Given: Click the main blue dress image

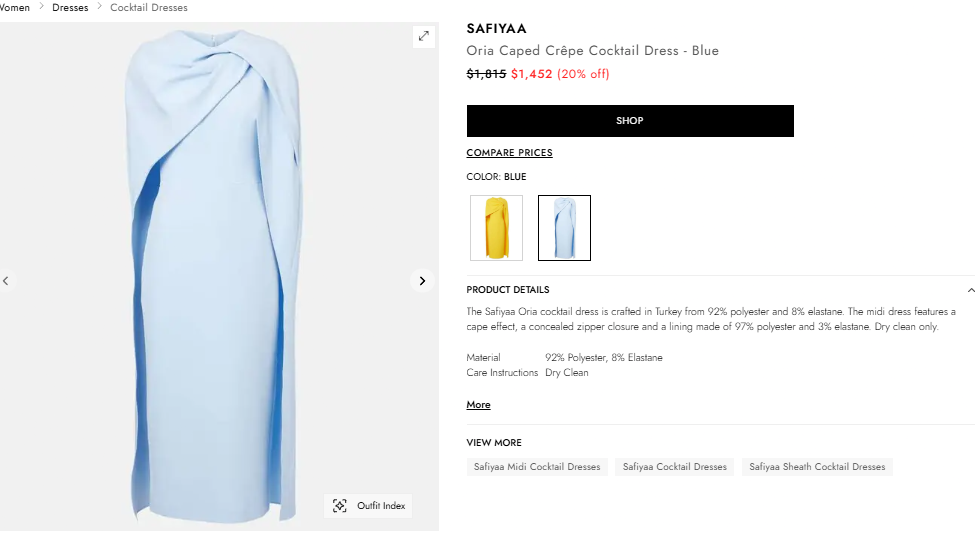Looking at the screenshot, I should (x=213, y=277).
